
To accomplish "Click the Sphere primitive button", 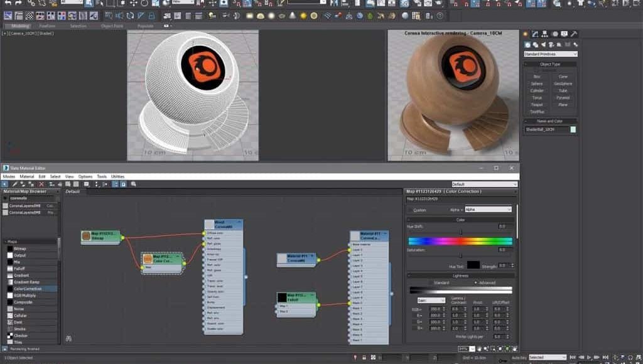I will click(x=537, y=83).
